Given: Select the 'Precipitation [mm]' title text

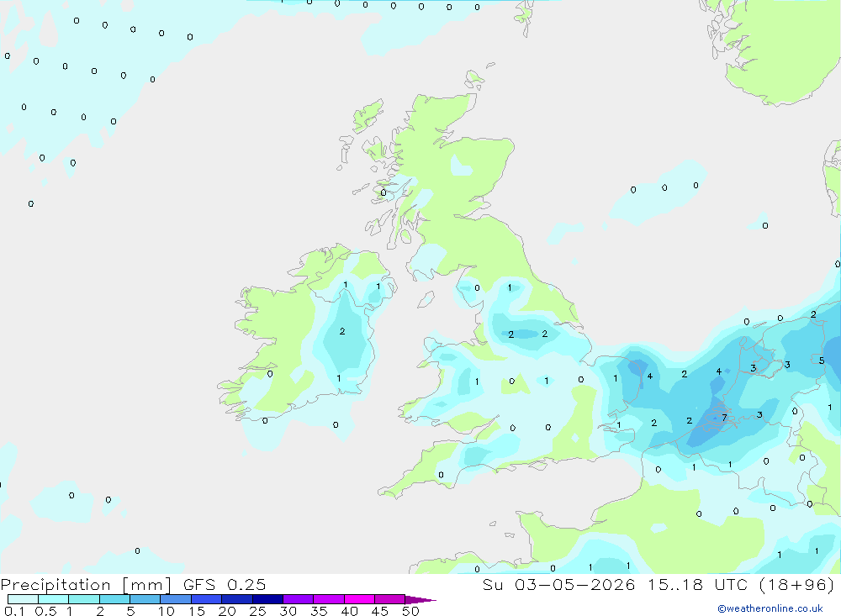Looking at the screenshot, I should point(86,584).
